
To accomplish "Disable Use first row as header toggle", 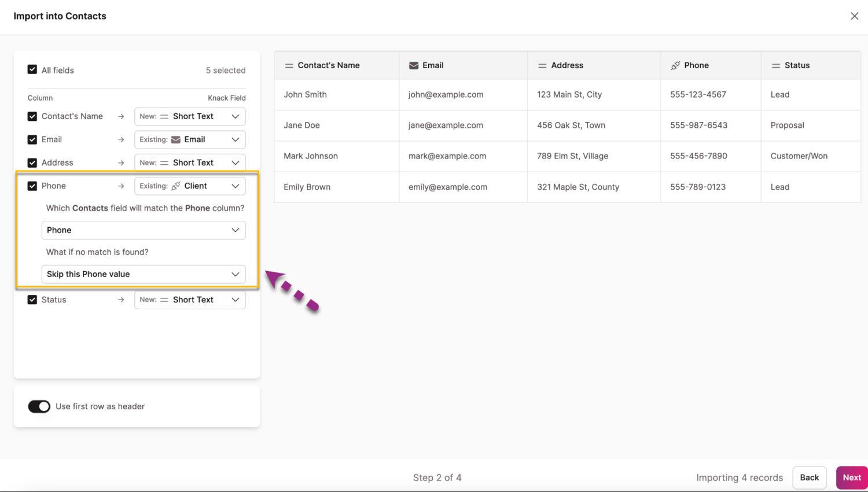I will [39, 406].
